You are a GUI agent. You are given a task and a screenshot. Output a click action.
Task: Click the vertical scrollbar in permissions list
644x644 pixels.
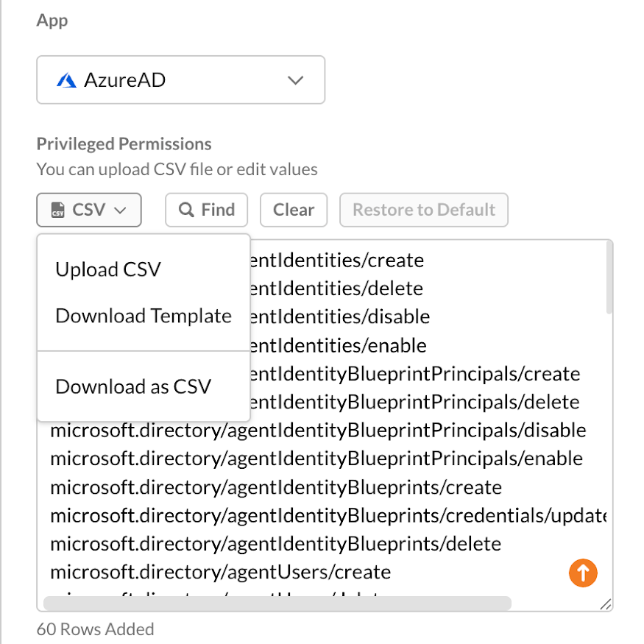(609, 278)
